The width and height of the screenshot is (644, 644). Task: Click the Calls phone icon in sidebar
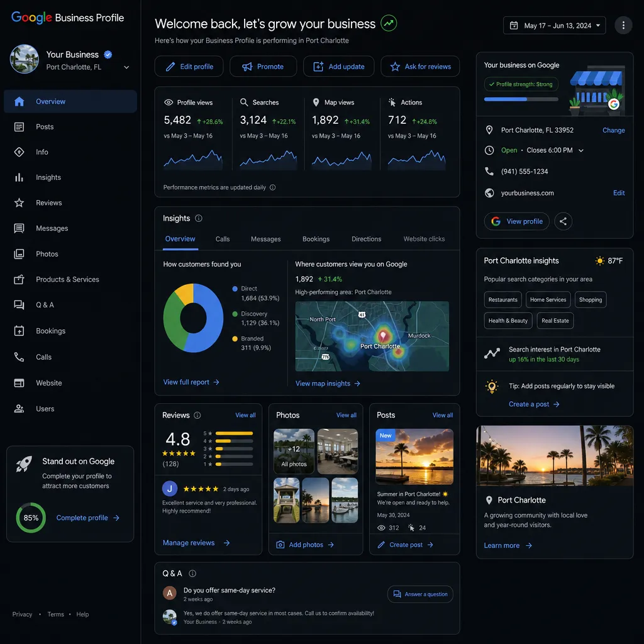click(19, 357)
